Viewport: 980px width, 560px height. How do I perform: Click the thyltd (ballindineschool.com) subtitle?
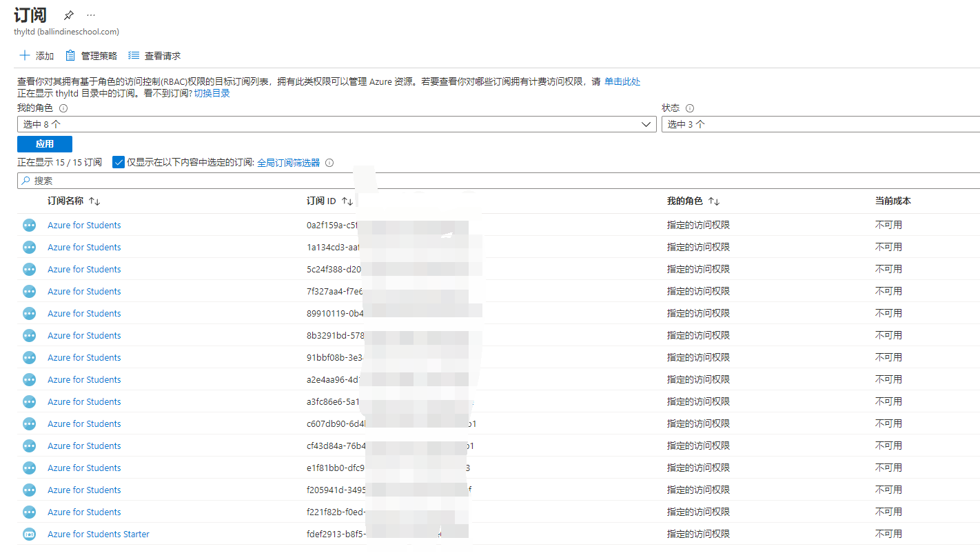click(66, 32)
